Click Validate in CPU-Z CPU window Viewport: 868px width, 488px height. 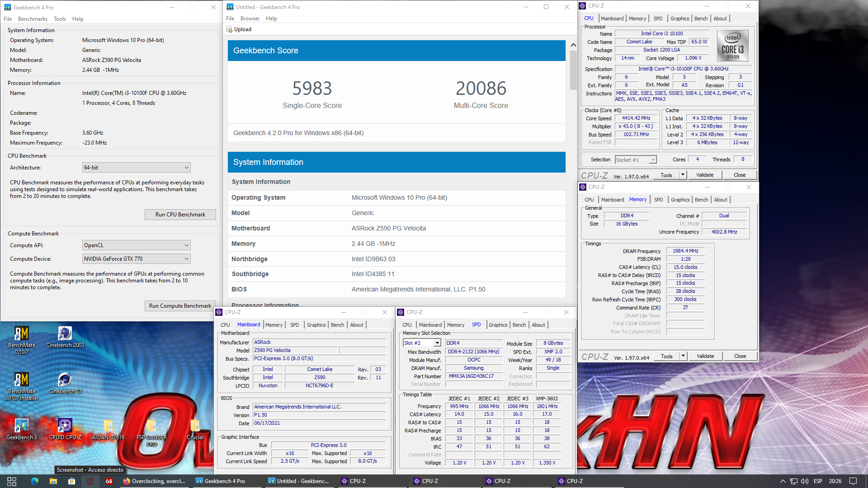click(705, 175)
